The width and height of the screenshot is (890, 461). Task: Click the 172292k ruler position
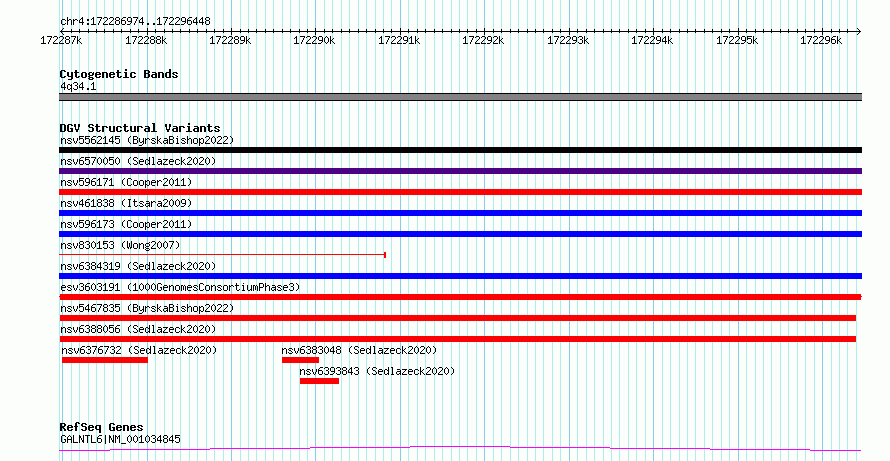click(x=484, y=41)
